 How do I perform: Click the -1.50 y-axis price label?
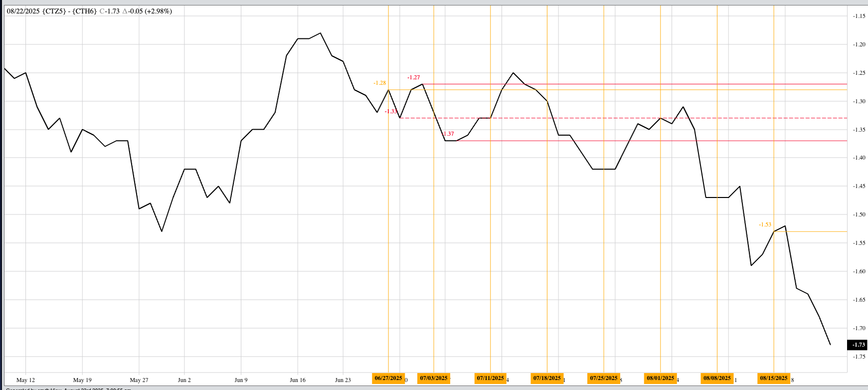[x=859, y=214]
